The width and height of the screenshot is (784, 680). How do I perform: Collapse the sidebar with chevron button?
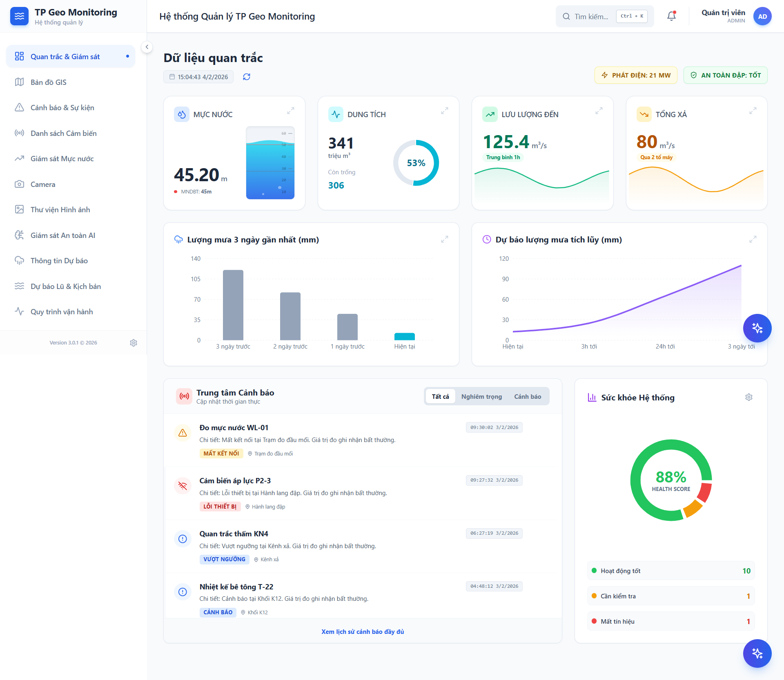(147, 47)
